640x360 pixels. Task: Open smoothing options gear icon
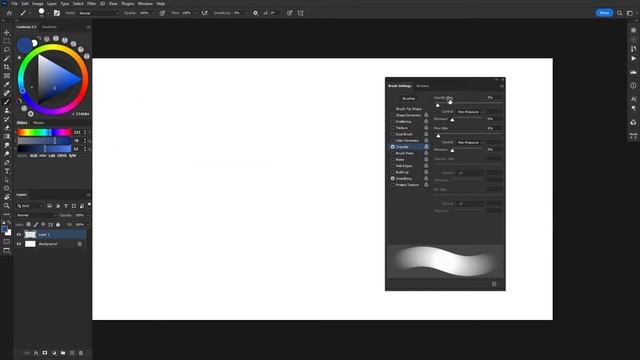pyautogui.click(x=256, y=13)
